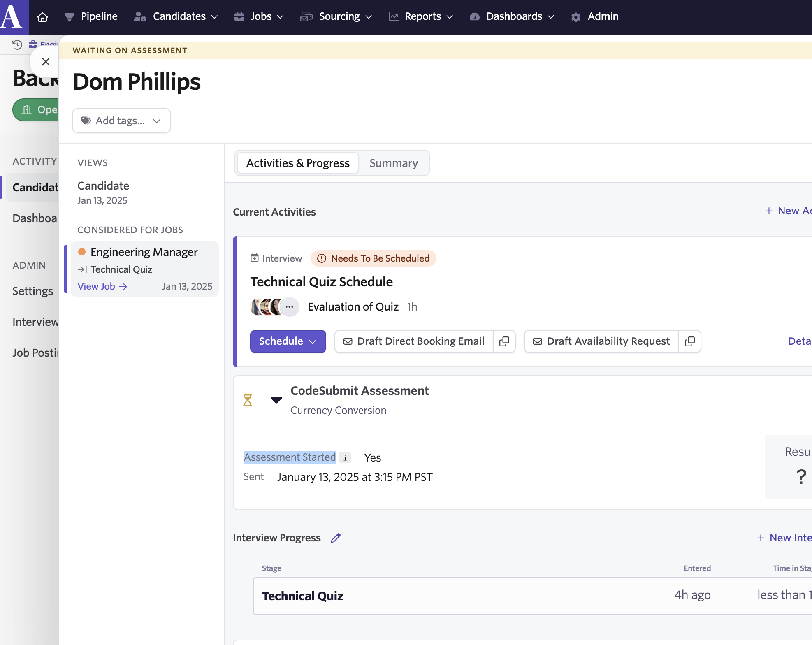Click the home icon in the navigation bar
Image resolution: width=812 pixels, height=645 pixels.
[42, 17]
